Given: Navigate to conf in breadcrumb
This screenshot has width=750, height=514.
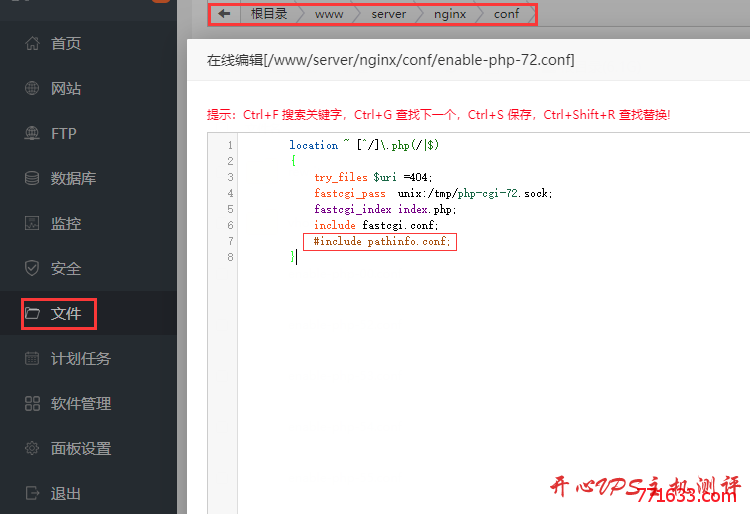Looking at the screenshot, I should tap(507, 14).
